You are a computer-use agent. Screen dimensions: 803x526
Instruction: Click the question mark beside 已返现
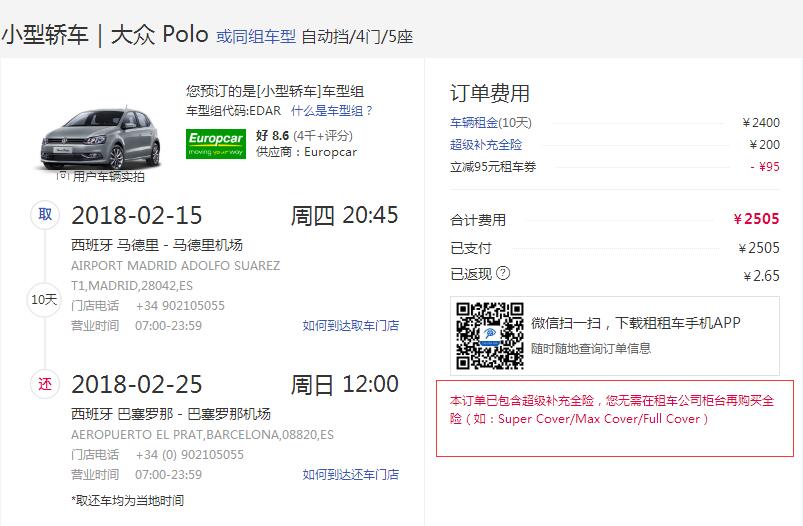pos(503,273)
